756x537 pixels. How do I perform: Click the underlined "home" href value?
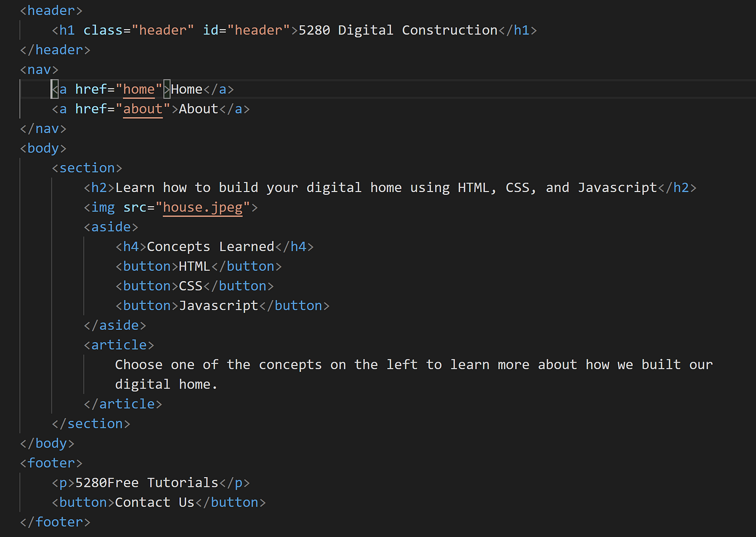(139, 89)
